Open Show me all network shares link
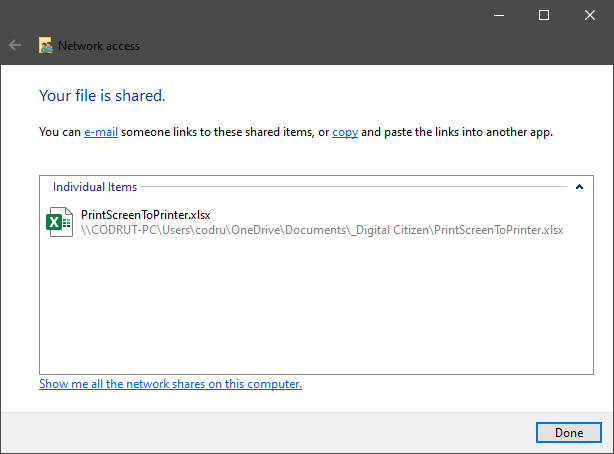Viewport: 614px width, 454px height. (170, 384)
